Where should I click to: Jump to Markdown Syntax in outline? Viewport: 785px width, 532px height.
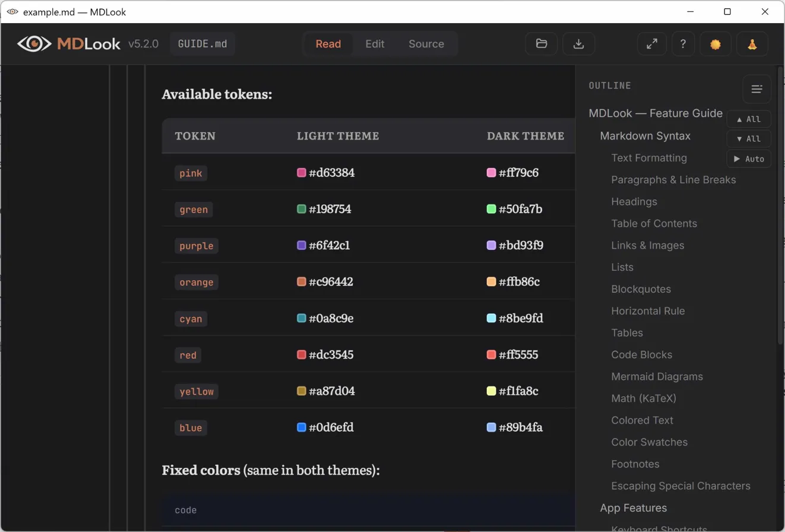645,136
